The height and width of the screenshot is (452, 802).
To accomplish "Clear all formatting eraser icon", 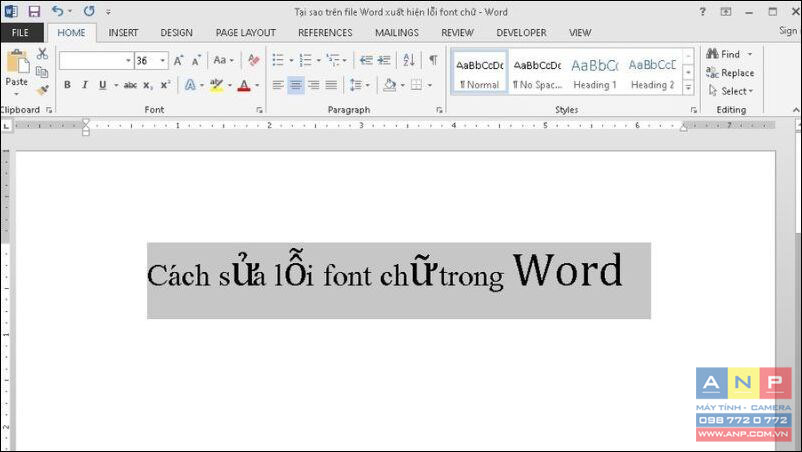I will coord(253,60).
